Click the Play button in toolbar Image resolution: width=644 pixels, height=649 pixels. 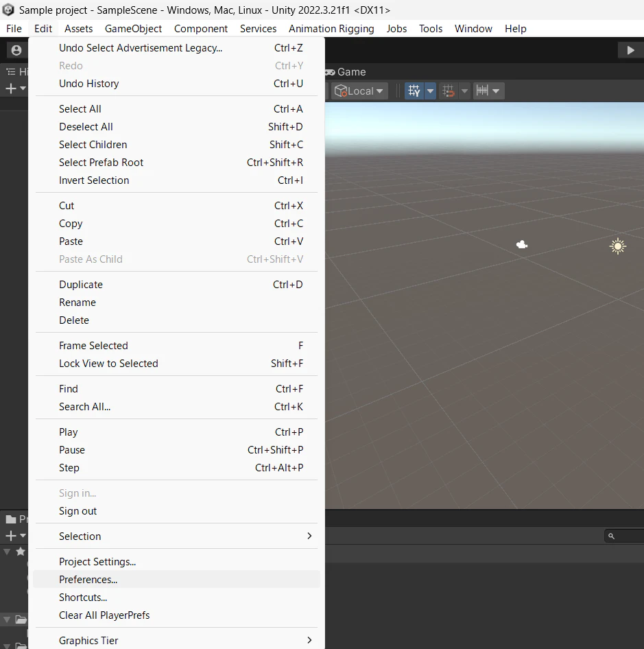click(630, 50)
